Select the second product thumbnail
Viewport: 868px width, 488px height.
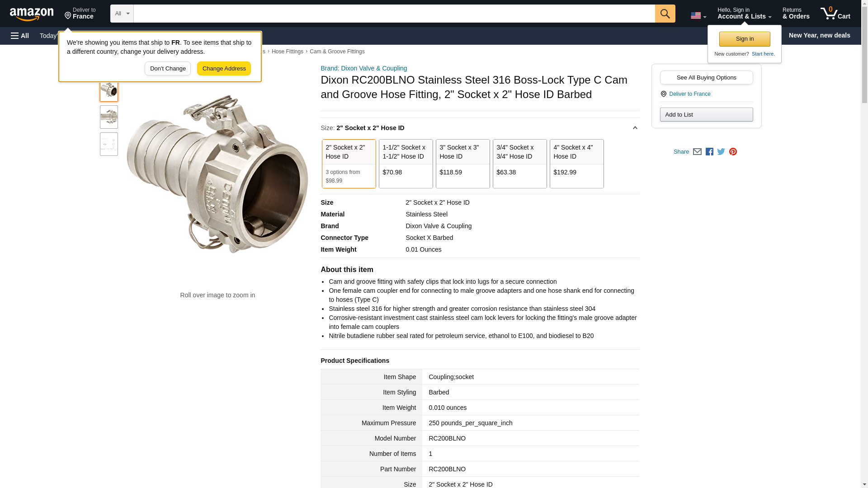109,117
